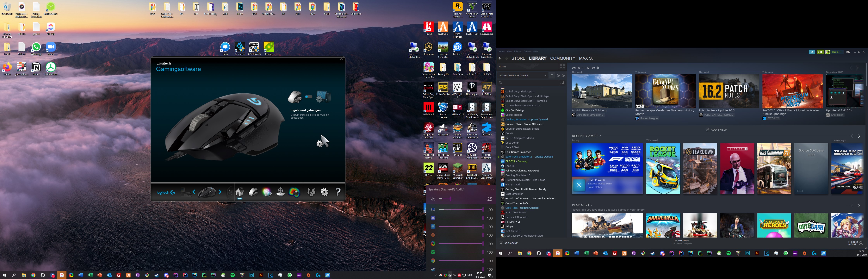The height and width of the screenshot is (279, 868).
Task: Open the Rocket League recent game thumbnail
Action: 663,169
